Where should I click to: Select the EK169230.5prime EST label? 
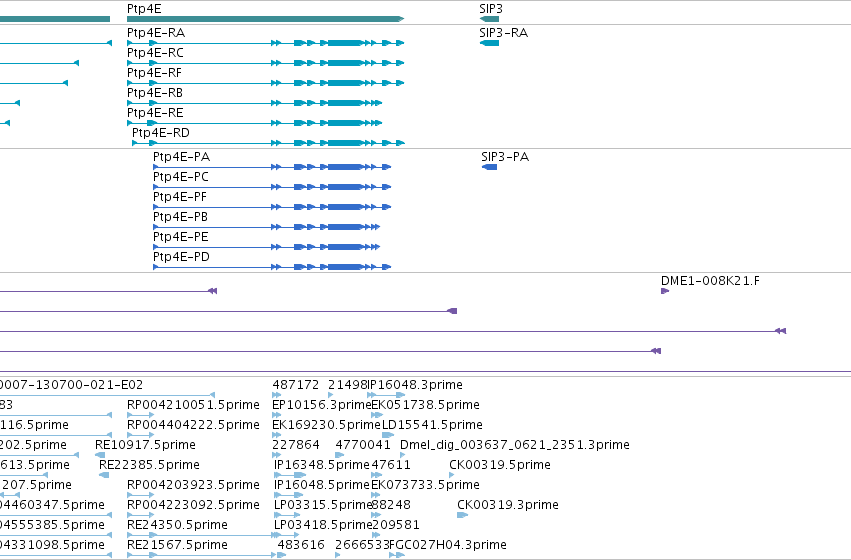326,425
